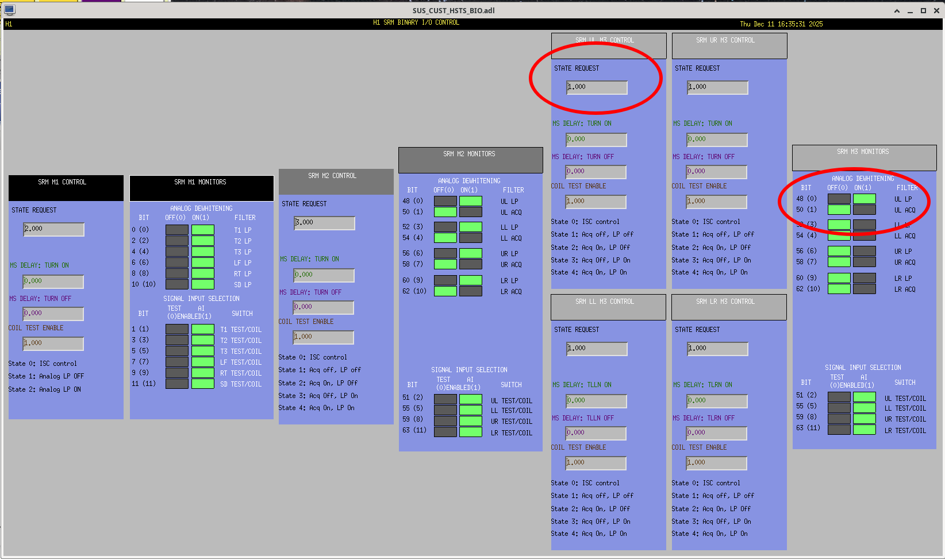Focus the SRM UL M3 State Request field
This screenshot has height=560, width=945.
pos(597,87)
